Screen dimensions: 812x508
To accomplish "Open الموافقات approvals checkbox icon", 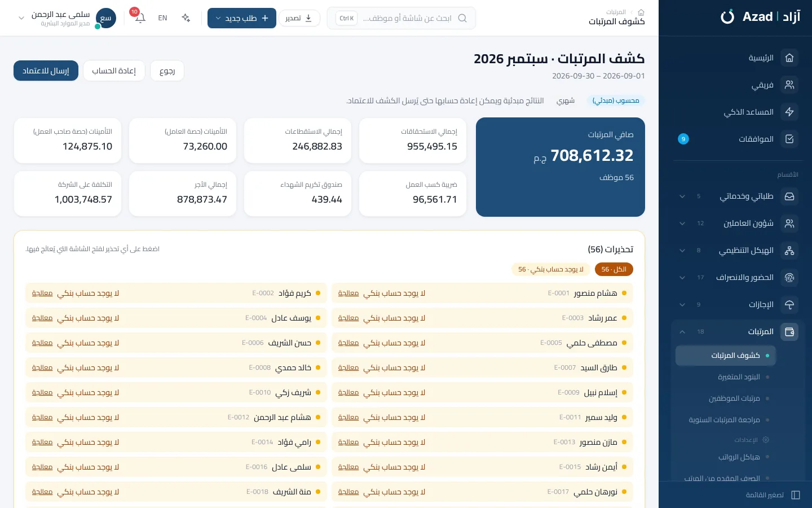I will (x=789, y=139).
